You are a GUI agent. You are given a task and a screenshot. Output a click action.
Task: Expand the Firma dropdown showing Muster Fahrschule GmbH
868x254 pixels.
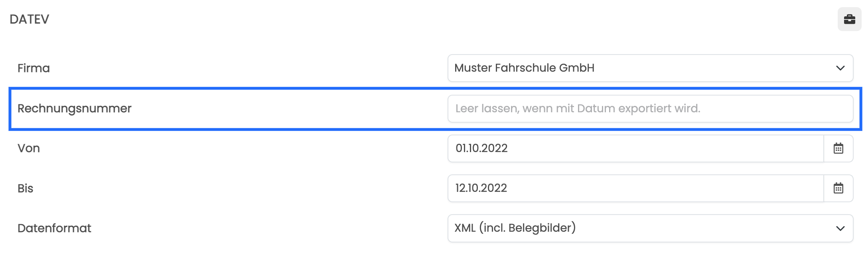pyautogui.click(x=650, y=68)
